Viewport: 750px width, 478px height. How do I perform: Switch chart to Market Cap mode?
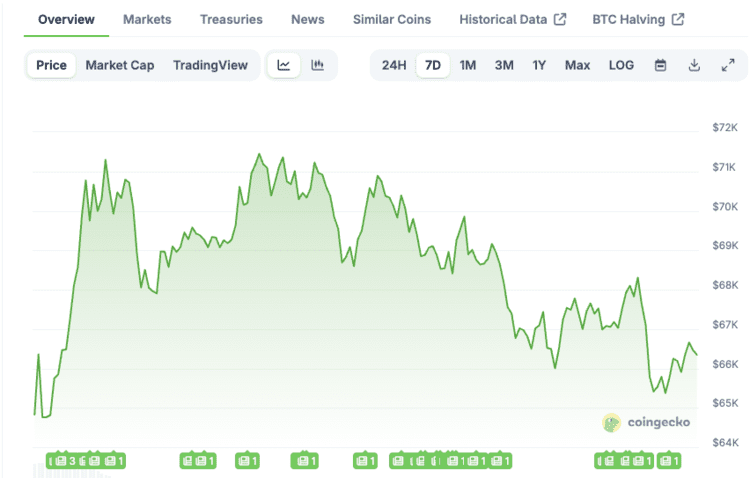pos(120,65)
